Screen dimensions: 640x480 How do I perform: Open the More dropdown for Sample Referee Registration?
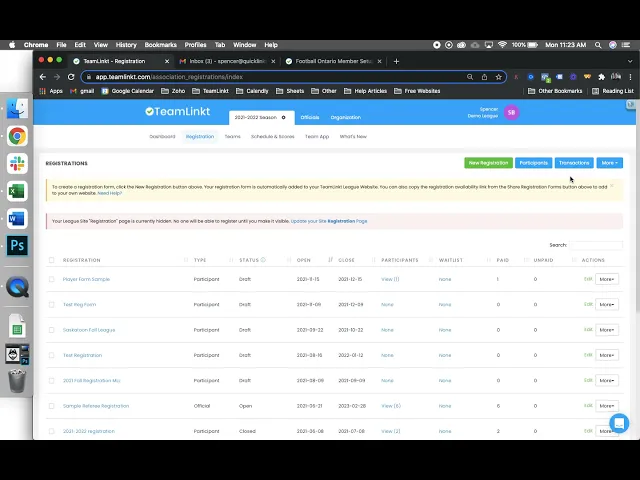607,406
